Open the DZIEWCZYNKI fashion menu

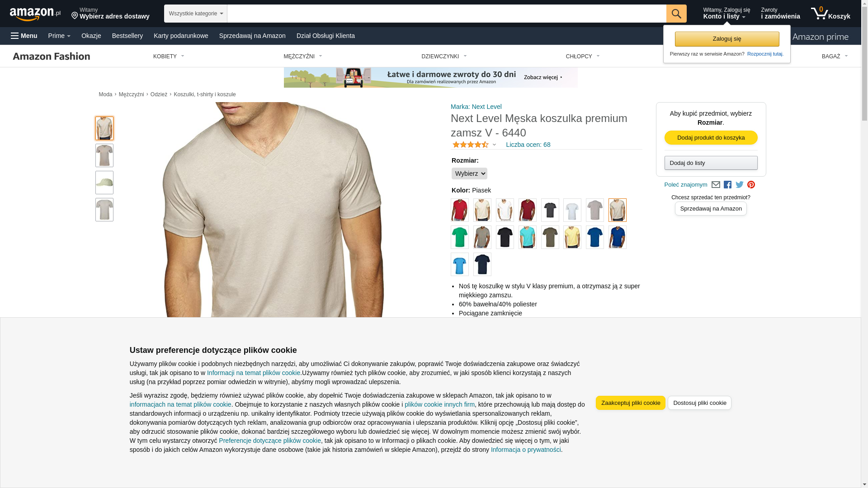point(444,56)
